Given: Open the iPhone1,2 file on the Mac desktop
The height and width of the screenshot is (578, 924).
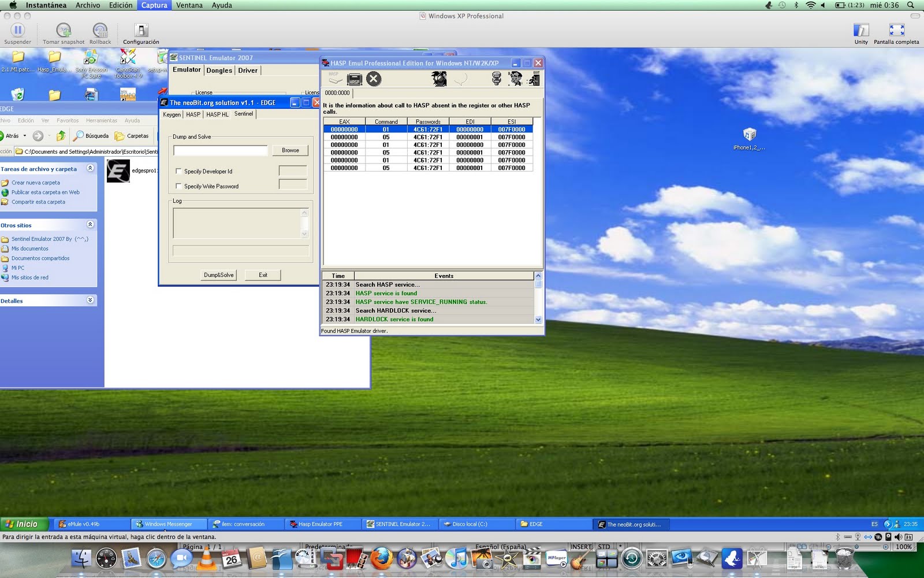Looking at the screenshot, I should 749,135.
